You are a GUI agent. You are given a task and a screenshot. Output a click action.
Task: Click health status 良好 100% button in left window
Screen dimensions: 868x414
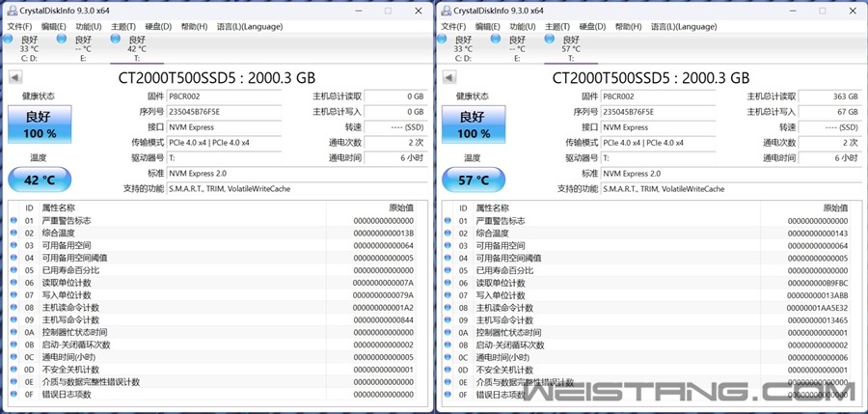[x=40, y=124]
